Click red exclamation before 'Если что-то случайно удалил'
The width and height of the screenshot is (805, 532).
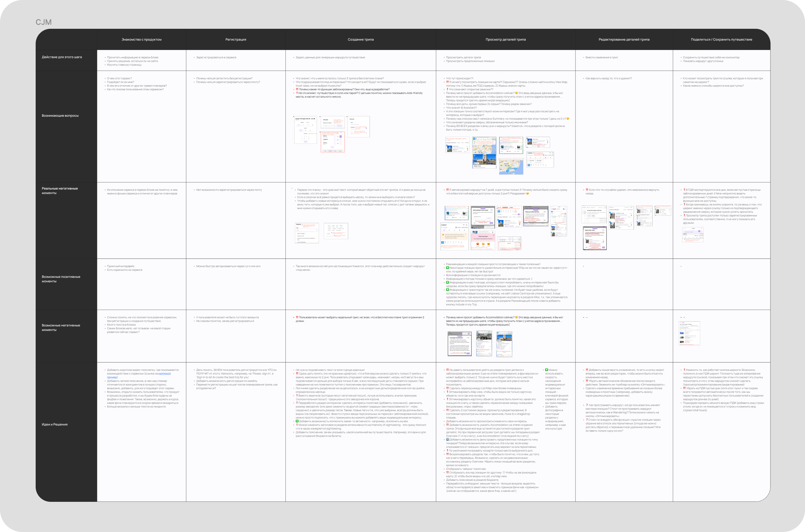[586, 190]
